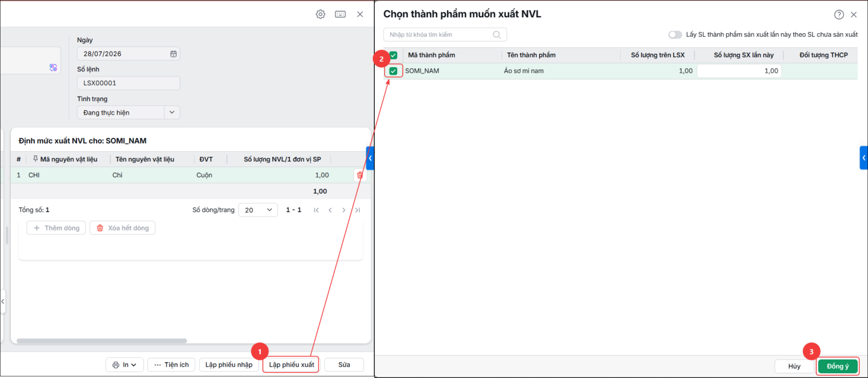
Task: Open the Tiện ích menu
Action: (x=171, y=365)
